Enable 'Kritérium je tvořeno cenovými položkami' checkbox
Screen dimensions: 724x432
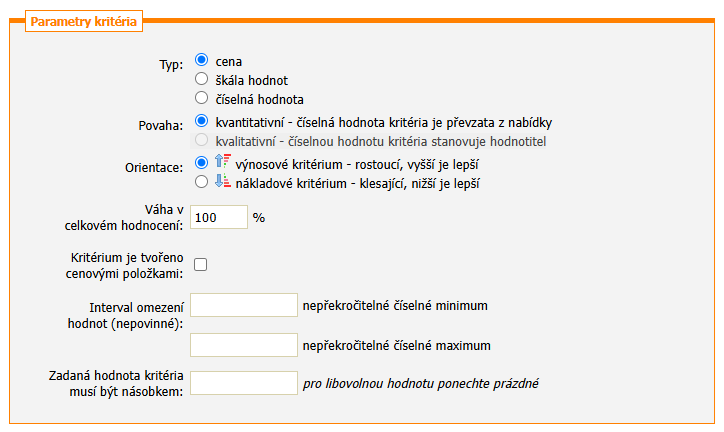[x=200, y=265]
